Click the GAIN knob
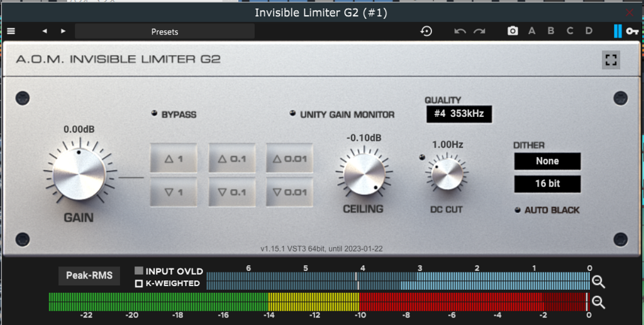 (x=79, y=174)
